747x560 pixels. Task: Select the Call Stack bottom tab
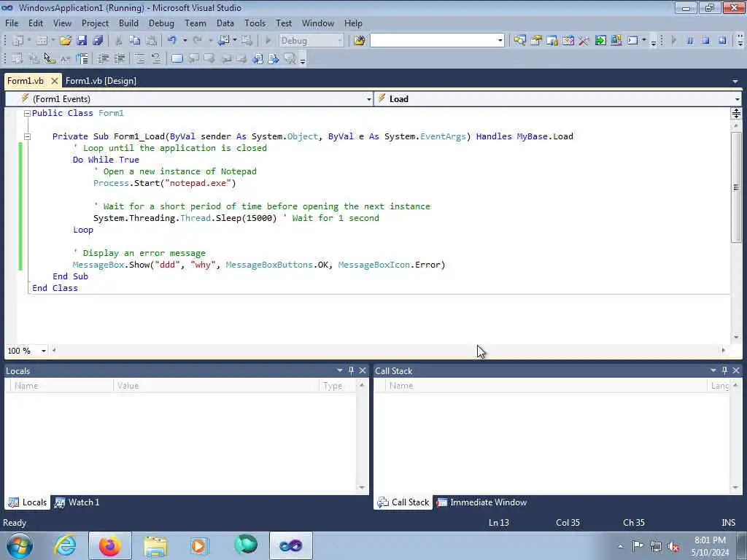click(x=403, y=502)
